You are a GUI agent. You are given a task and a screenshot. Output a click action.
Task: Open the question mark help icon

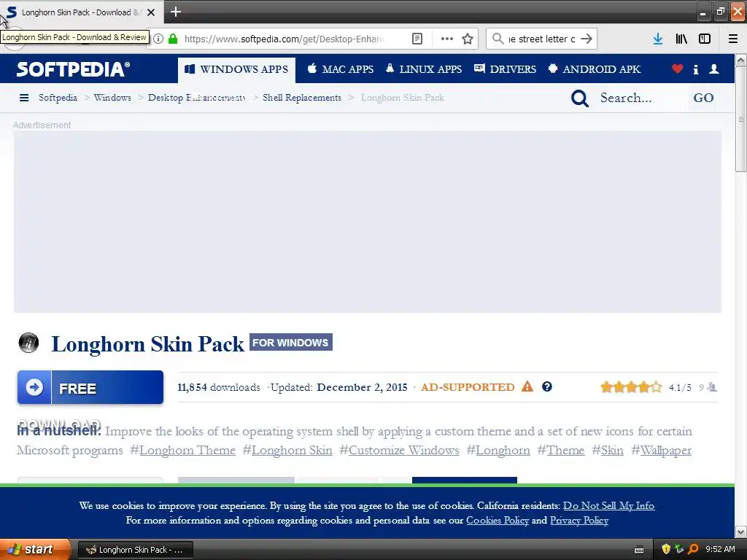coord(547,386)
